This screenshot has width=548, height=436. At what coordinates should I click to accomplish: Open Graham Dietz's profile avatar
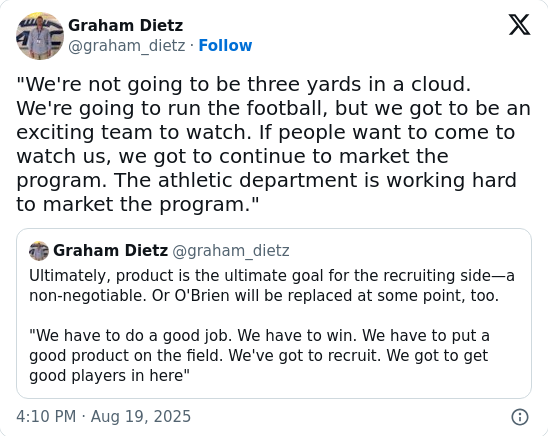tap(40, 36)
